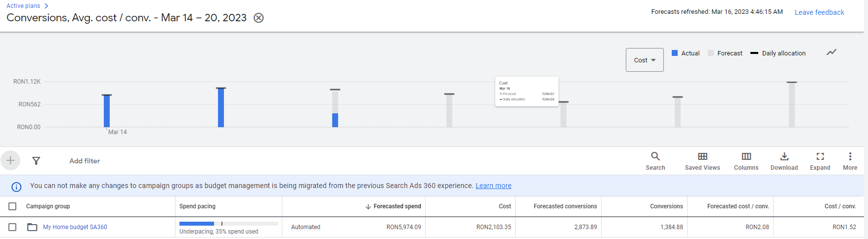Open the More options menu
The height and width of the screenshot is (239, 868).
click(850, 161)
